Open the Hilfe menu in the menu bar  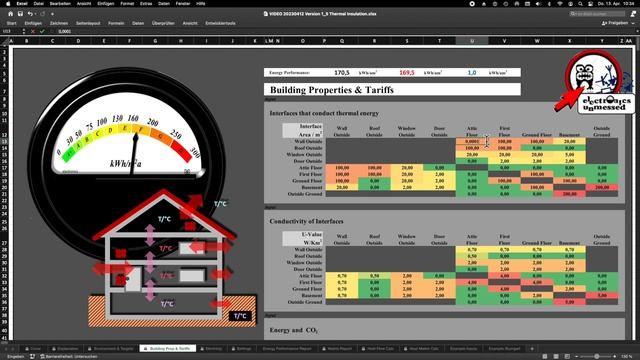[201, 3]
